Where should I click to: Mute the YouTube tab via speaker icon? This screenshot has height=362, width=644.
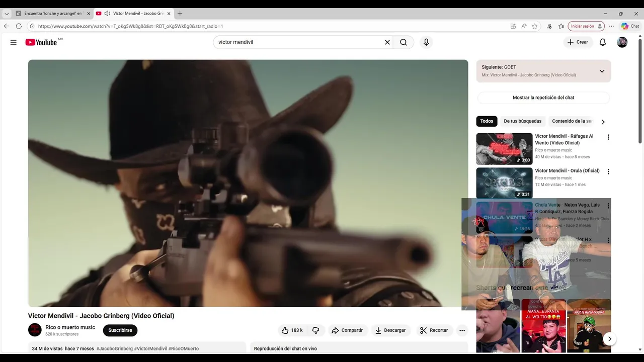pyautogui.click(x=107, y=14)
